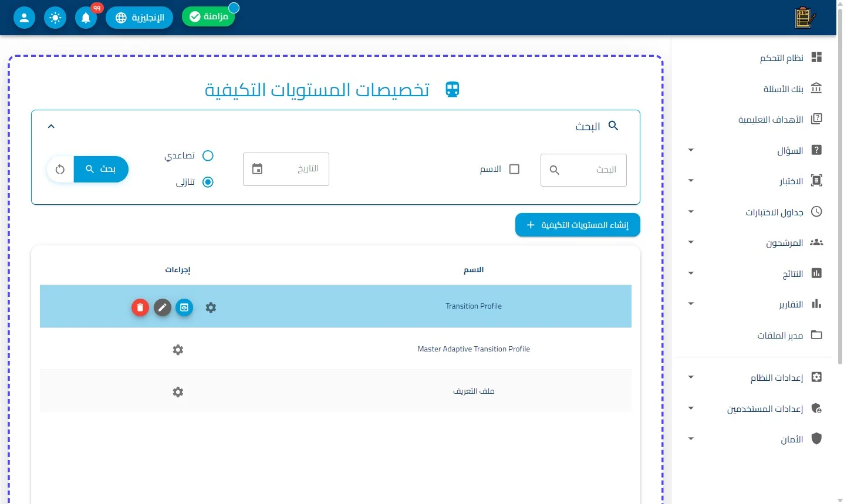The image size is (844, 504).
Task: Click the التاريخ date input field
Action: (286, 169)
